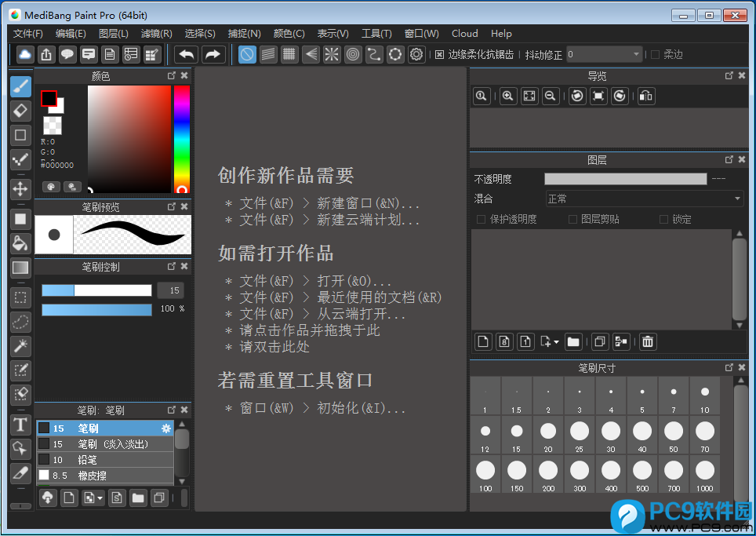Choose brush size 20 preset
This screenshot has width=756, height=536.
coord(548,436)
